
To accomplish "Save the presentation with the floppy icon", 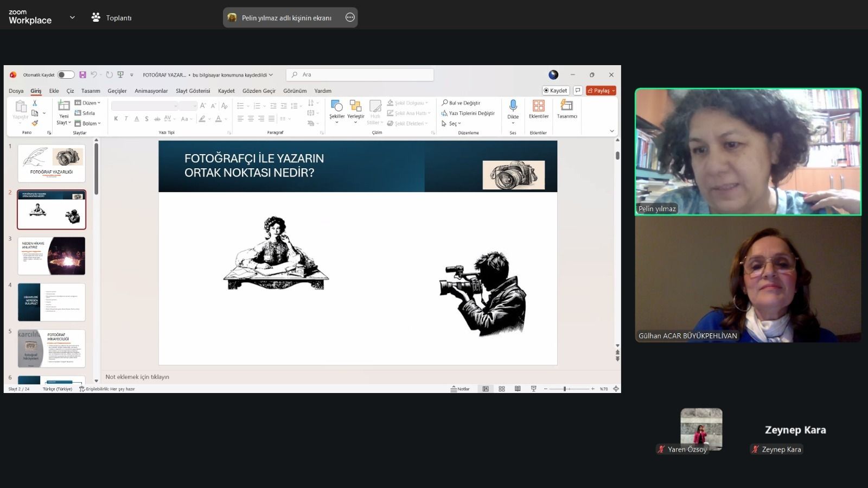I will click(82, 75).
